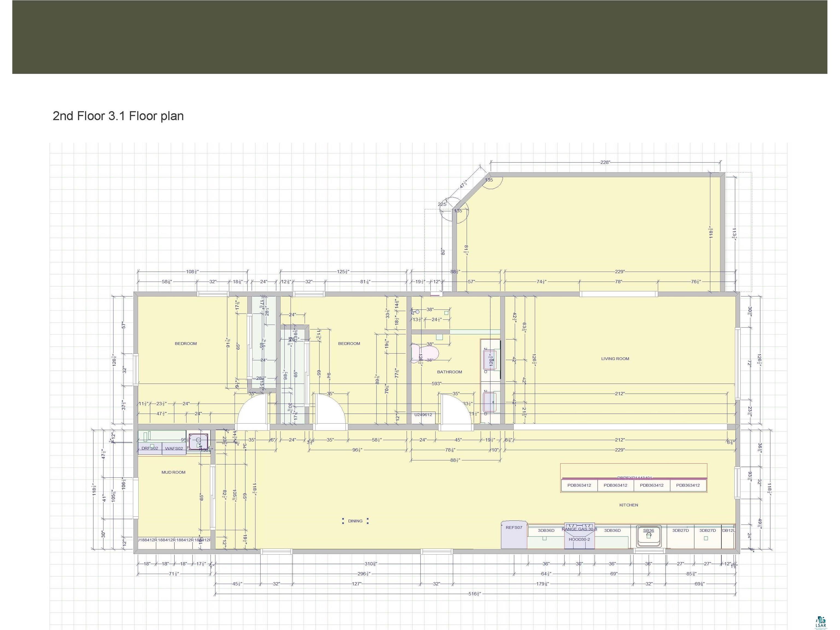The image size is (840, 630).
Task: Select the REFS07 refrigerator symbol
Action: (514, 535)
